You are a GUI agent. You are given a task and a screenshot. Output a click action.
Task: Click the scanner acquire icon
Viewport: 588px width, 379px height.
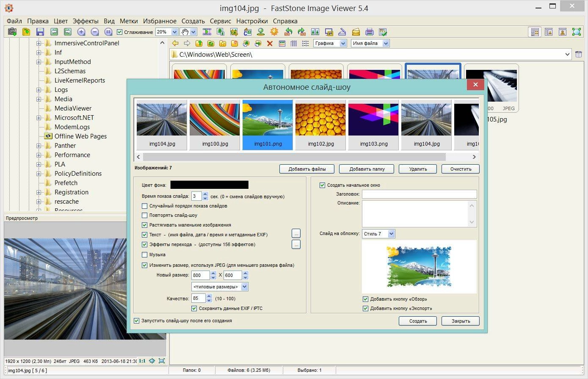click(342, 32)
